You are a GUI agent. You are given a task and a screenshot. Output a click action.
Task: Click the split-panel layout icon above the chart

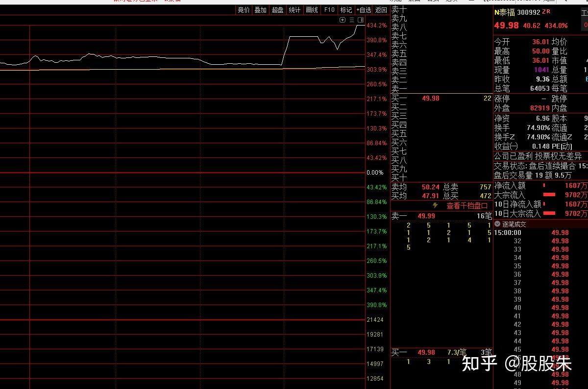(361, 20)
